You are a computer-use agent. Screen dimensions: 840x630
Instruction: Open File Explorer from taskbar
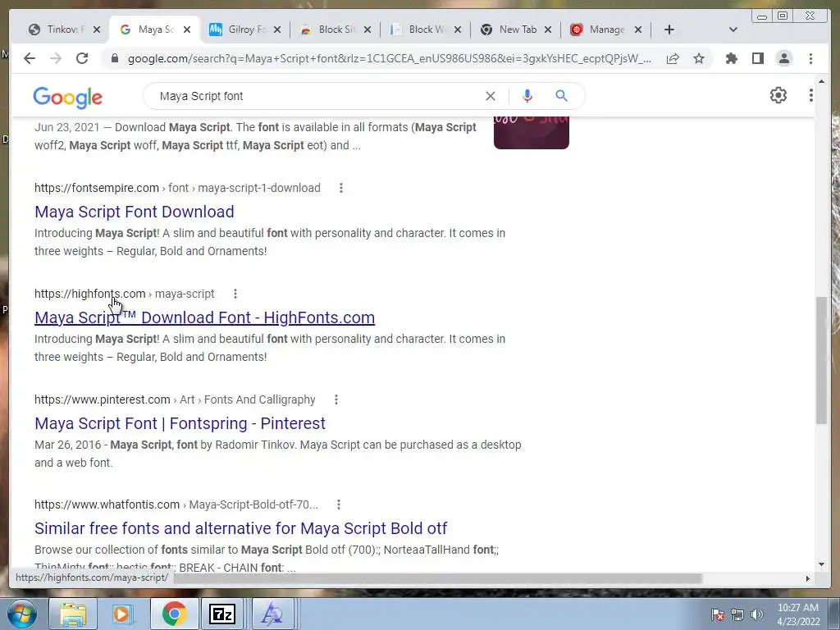point(73,614)
